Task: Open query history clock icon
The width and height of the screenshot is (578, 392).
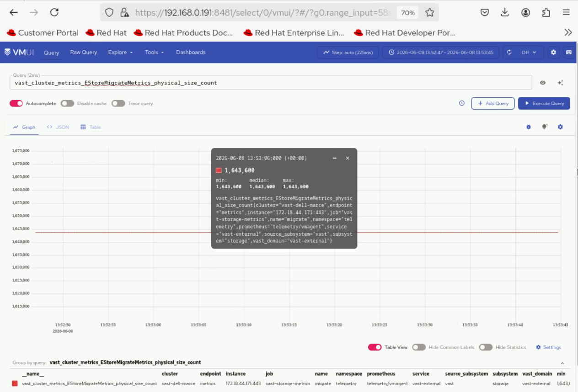Action: pyautogui.click(x=462, y=103)
